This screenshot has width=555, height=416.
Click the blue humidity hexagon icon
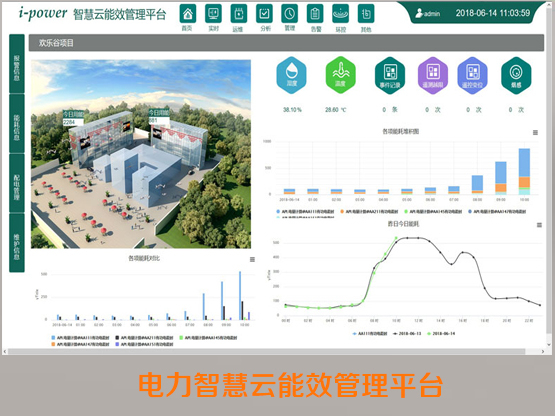[x=291, y=75]
